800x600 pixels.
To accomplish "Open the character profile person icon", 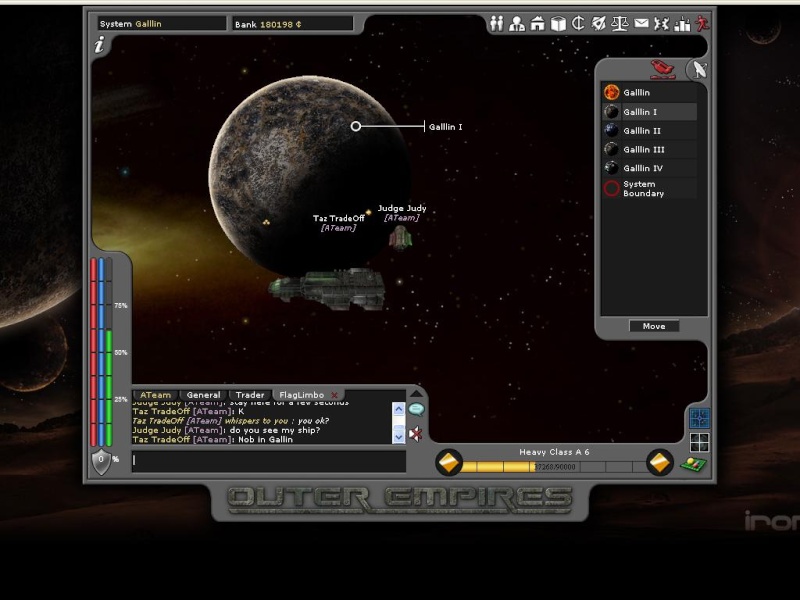I will tap(517, 23).
